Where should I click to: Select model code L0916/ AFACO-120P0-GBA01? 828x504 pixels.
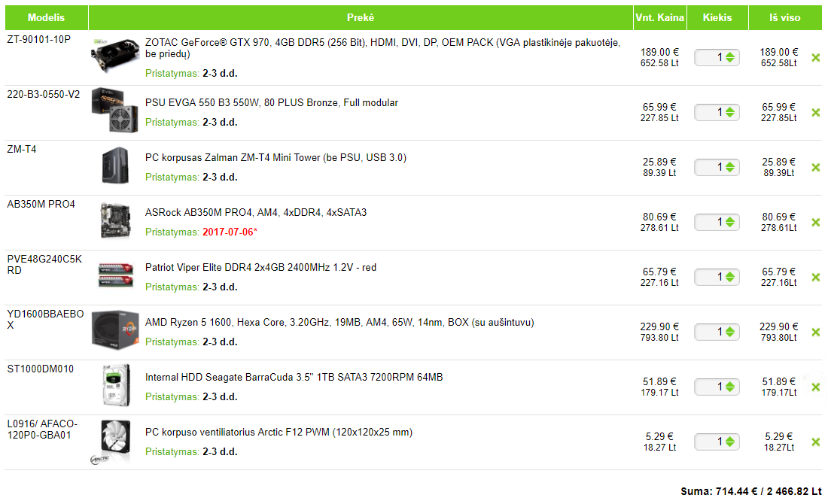(x=42, y=429)
